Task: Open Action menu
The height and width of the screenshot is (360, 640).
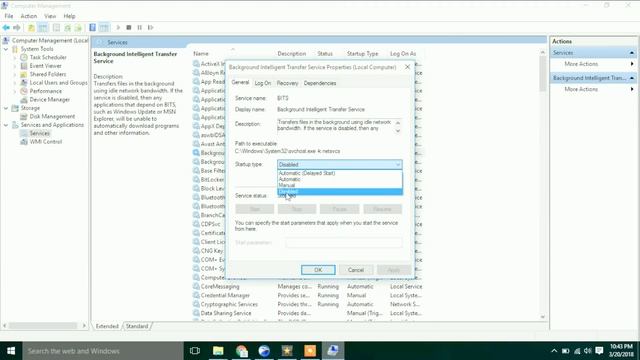Action: [x=29, y=16]
